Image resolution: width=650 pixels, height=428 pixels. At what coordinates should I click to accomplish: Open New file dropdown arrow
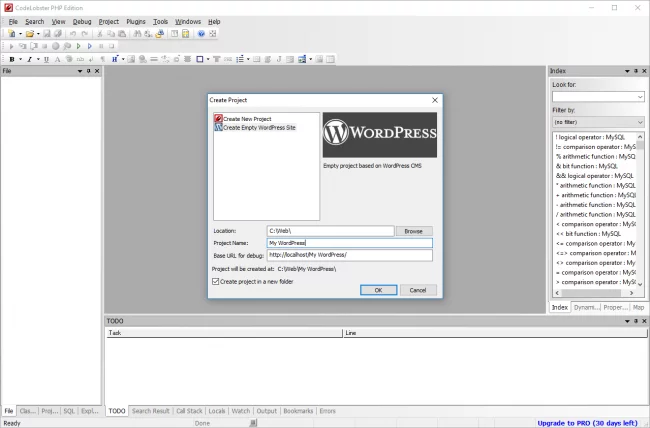pyautogui.click(x=20, y=34)
